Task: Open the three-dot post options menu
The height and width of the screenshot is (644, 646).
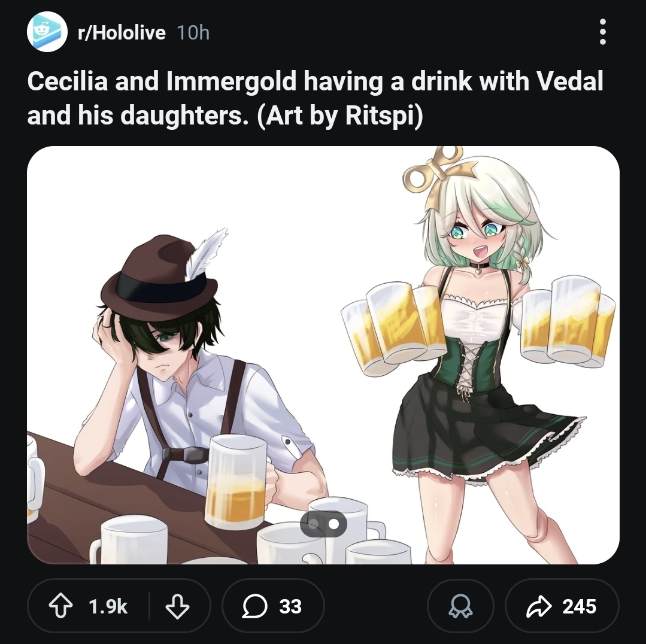Action: (x=602, y=32)
